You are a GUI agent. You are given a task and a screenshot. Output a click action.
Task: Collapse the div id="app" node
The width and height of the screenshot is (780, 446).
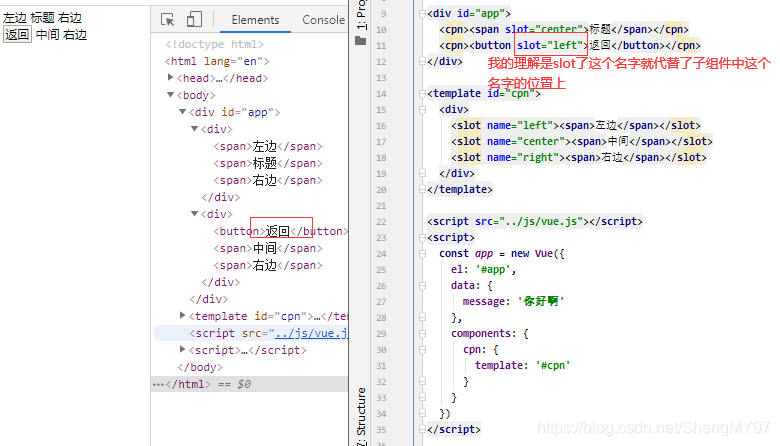(x=183, y=112)
